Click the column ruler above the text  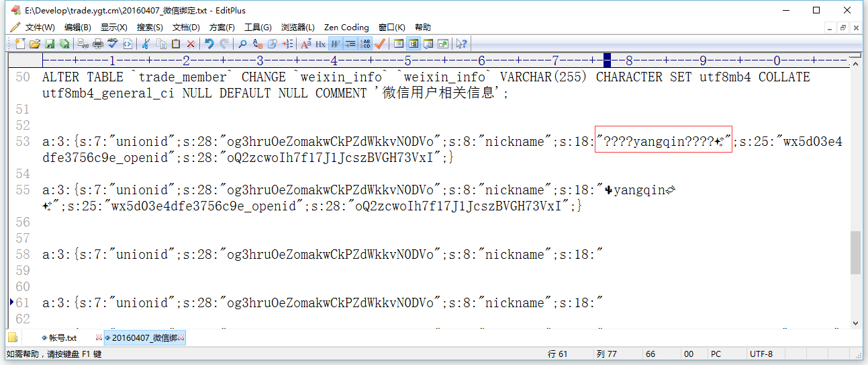(x=445, y=60)
